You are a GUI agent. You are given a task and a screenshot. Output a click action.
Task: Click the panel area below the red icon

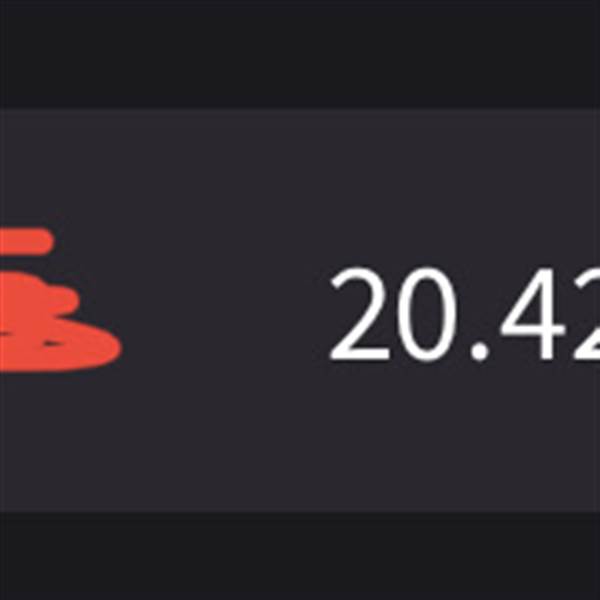coord(61,442)
